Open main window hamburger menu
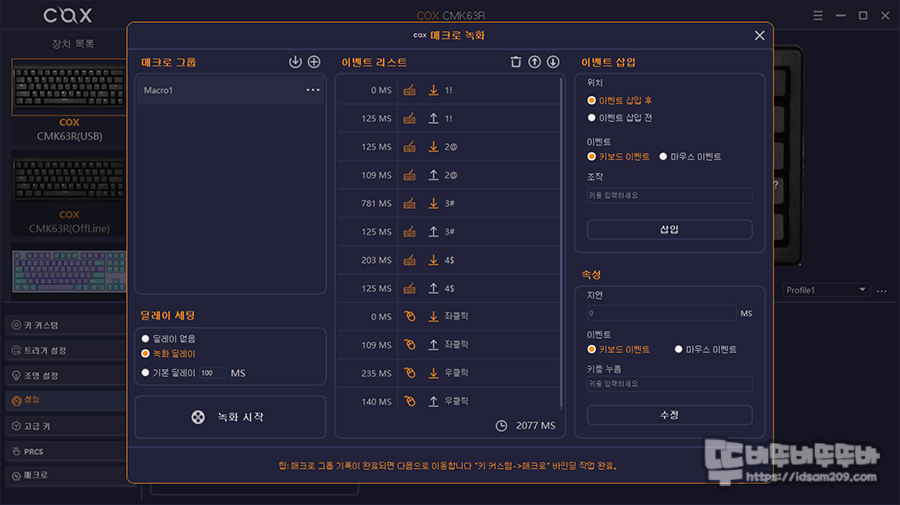The height and width of the screenshot is (505, 900). pos(818,15)
